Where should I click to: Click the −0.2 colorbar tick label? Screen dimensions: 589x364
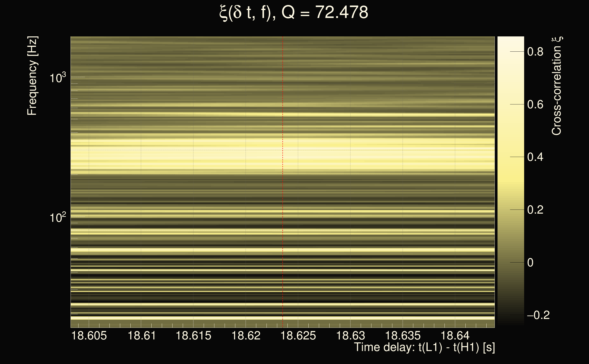[538, 315]
